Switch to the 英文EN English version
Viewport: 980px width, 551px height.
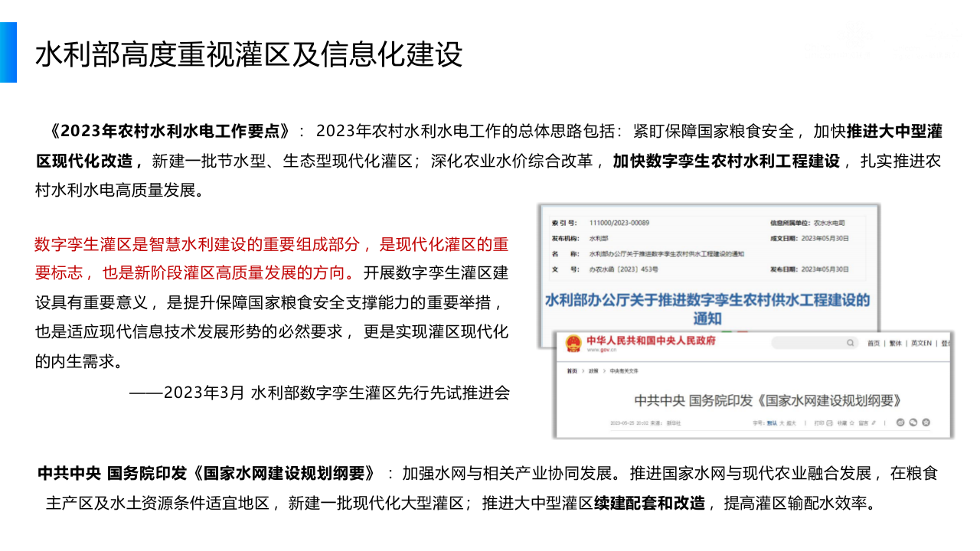(x=922, y=343)
